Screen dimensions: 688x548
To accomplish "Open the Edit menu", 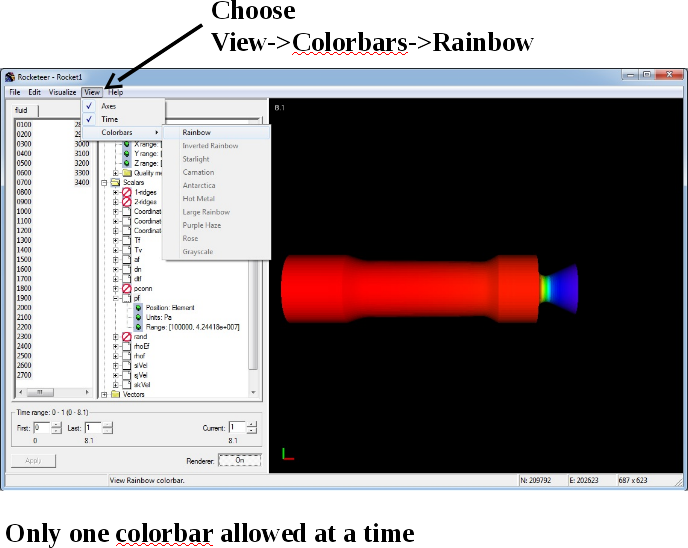I will (x=34, y=92).
